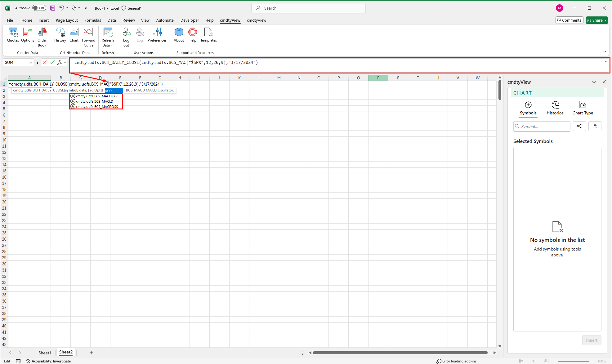This screenshot has height=364, width=612.
Task: Select cmdty.udfs.BCS_MACDEXP autocomplete suggestion
Action: (x=96, y=96)
